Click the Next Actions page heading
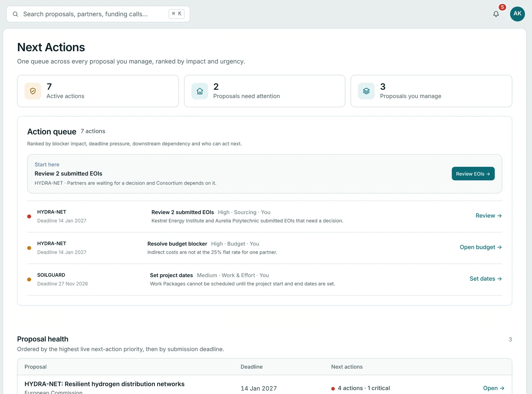The image size is (532, 394). pyautogui.click(x=51, y=48)
